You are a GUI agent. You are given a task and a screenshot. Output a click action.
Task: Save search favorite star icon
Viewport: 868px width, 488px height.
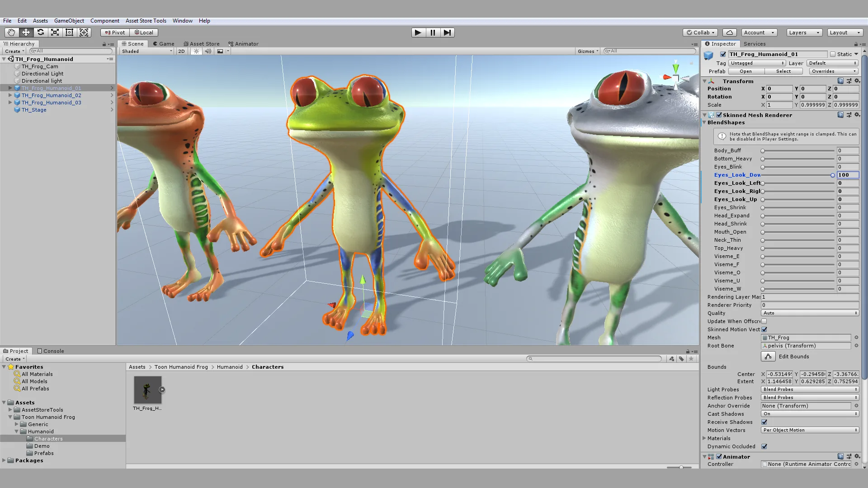[x=691, y=359]
